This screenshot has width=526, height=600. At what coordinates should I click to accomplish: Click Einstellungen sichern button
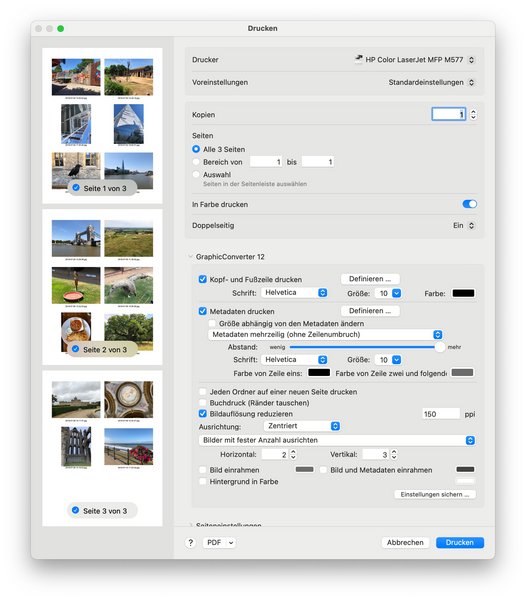pyautogui.click(x=435, y=494)
